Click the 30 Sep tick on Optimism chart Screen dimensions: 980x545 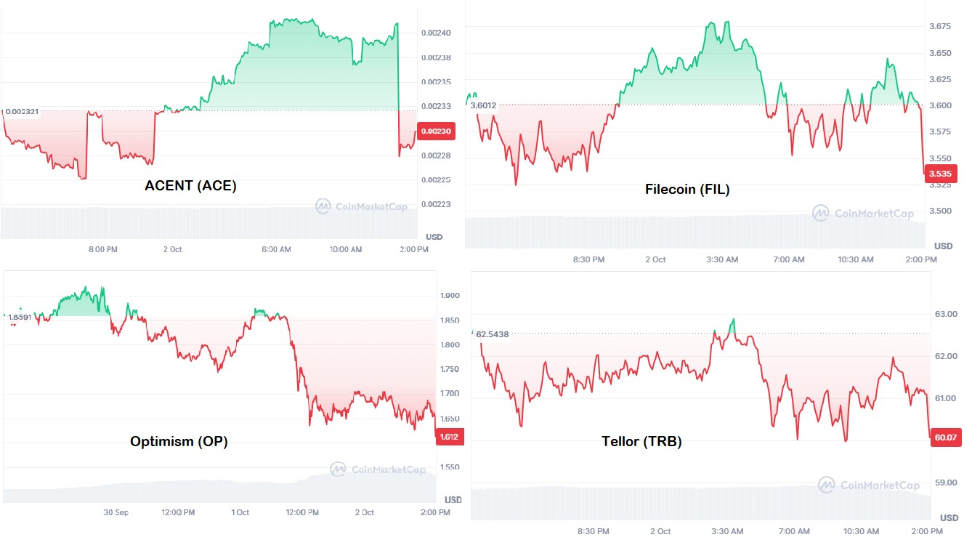[x=116, y=512]
